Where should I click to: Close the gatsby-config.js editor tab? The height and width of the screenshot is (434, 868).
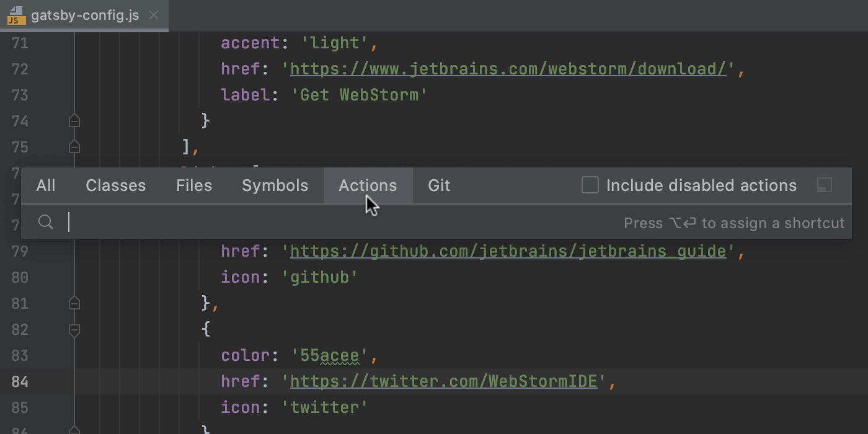[x=154, y=15]
